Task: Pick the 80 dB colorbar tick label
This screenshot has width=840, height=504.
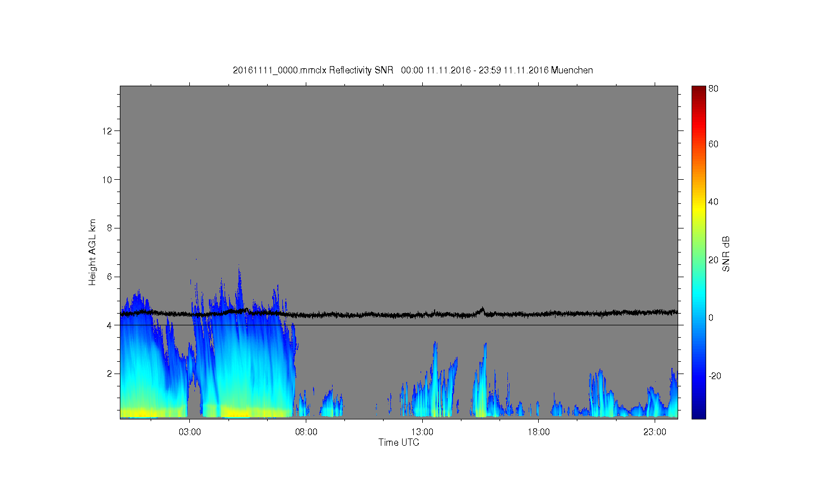Action: 713,89
